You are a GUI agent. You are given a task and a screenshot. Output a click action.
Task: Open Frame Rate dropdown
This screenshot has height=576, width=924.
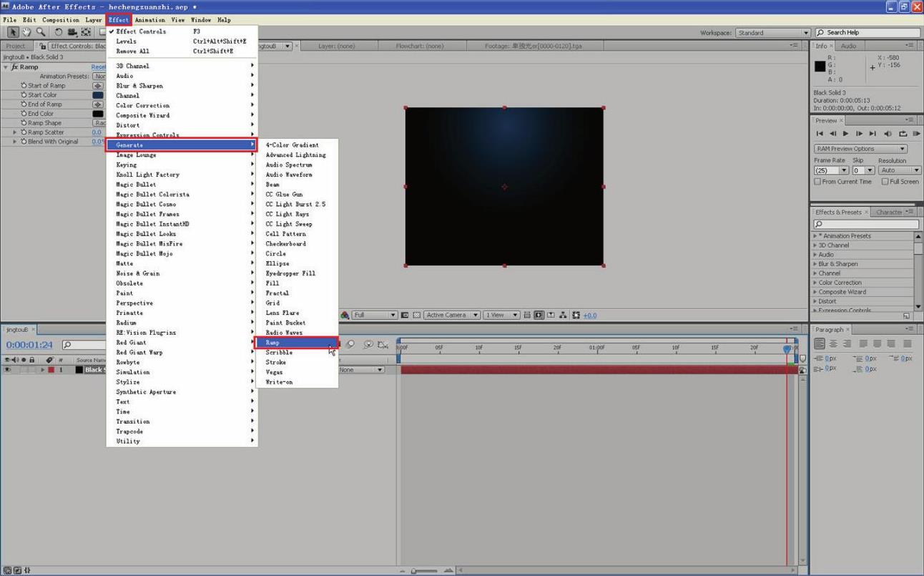pos(831,170)
